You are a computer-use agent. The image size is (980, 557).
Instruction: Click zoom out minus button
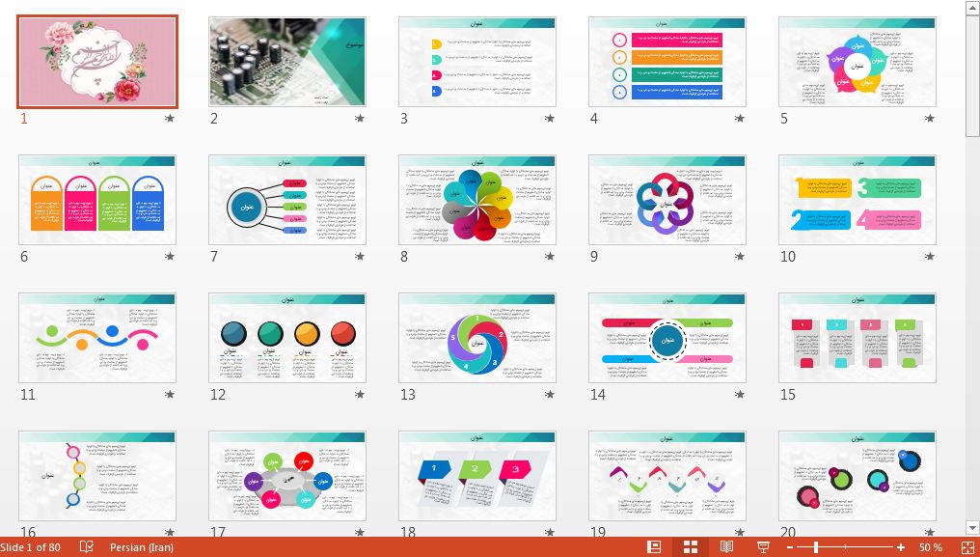point(790,547)
